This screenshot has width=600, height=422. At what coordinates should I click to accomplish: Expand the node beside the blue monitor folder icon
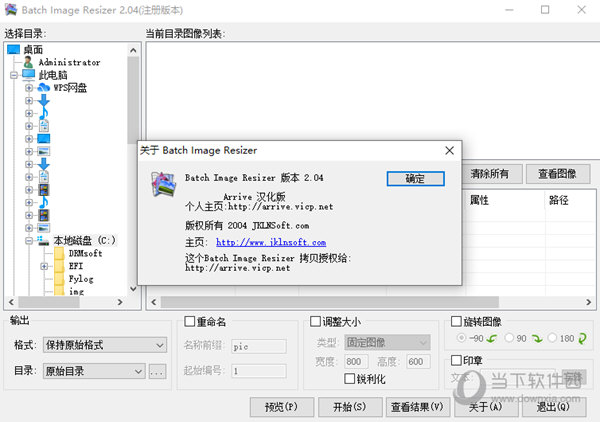pos(29,138)
